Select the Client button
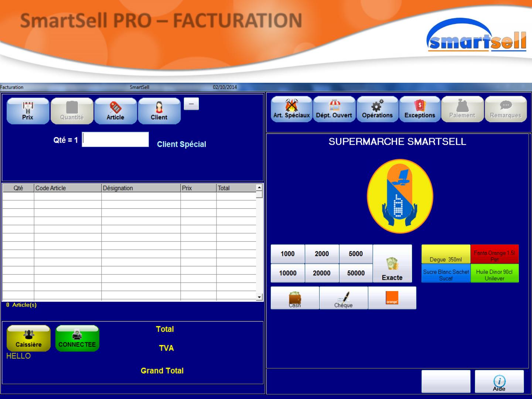Image resolution: width=532 pixels, height=399 pixels. [x=159, y=111]
